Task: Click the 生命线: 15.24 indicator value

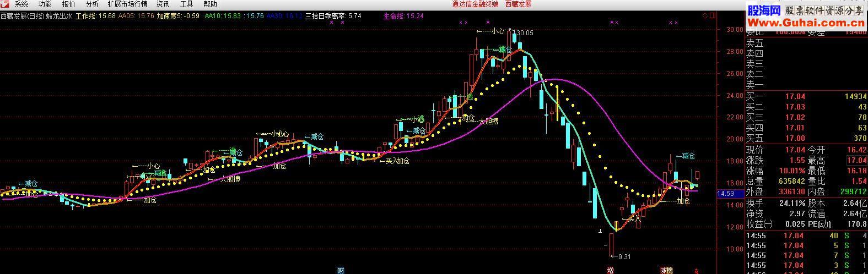Action: [403, 17]
